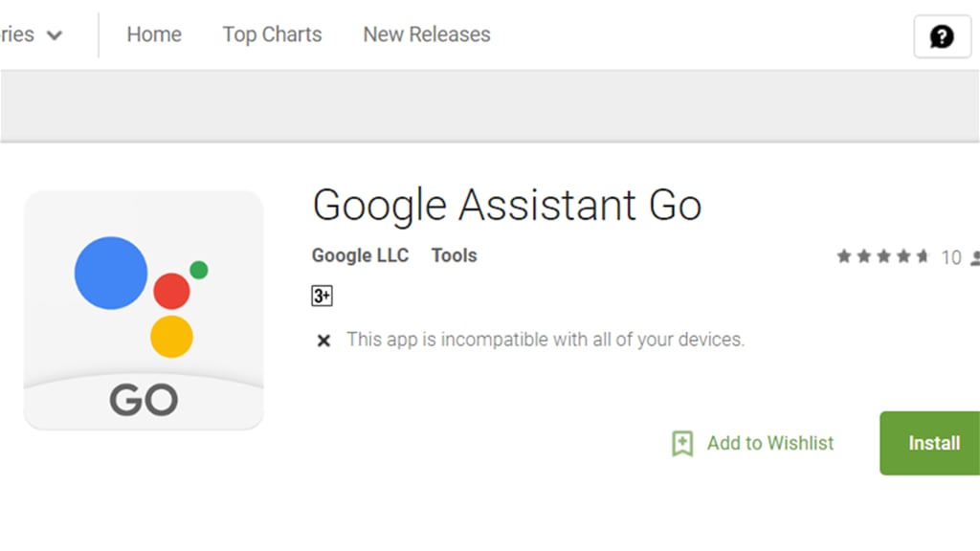The height and width of the screenshot is (551, 980).
Task: Open the Google LLC developer page
Action: click(359, 255)
